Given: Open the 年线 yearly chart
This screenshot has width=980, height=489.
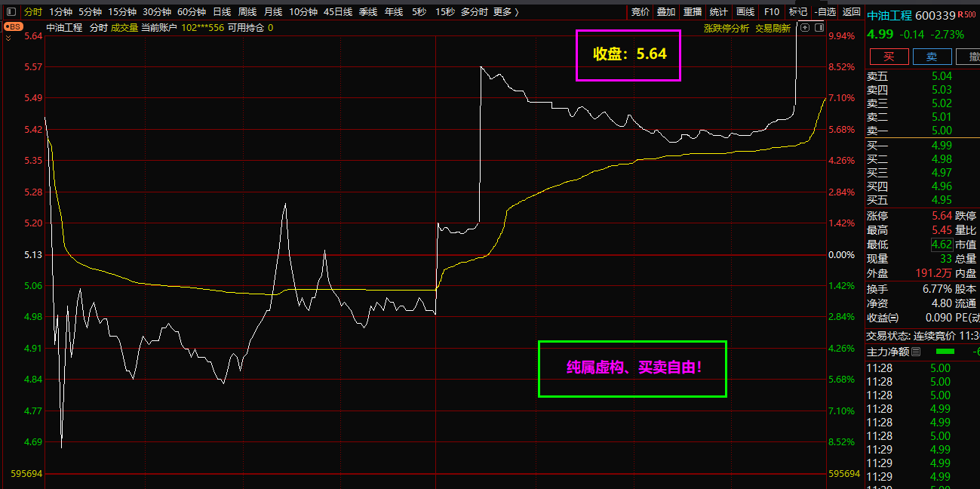Looking at the screenshot, I should tap(394, 12).
